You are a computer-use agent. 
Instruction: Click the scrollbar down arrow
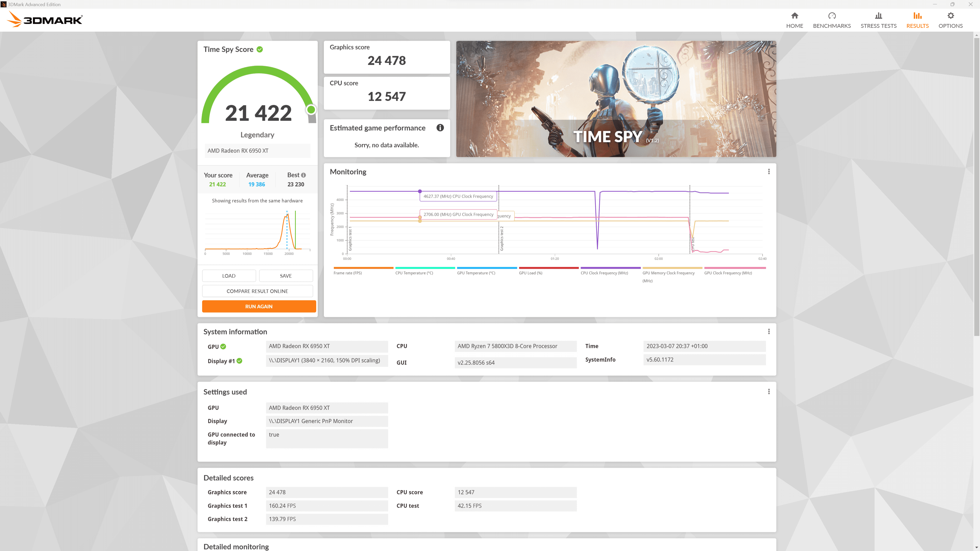pos(976,548)
